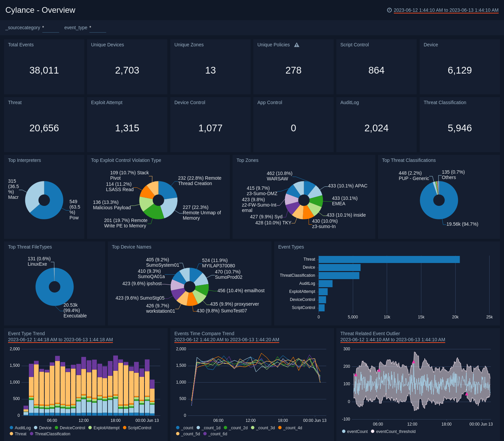Toggle the AuditLog series in Event Type Trend legend
Viewport: 504px width, 441px height.
point(23,428)
